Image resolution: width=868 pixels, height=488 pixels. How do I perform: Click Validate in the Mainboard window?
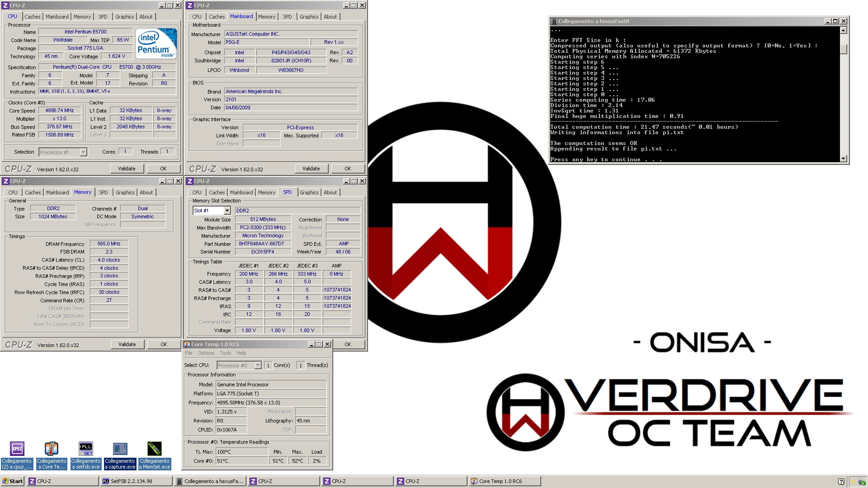[x=311, y=169]
